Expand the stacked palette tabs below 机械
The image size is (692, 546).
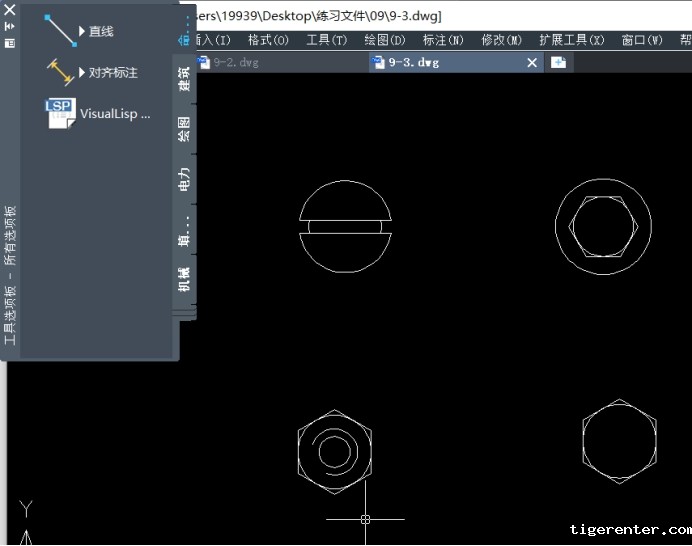point(185,312)
